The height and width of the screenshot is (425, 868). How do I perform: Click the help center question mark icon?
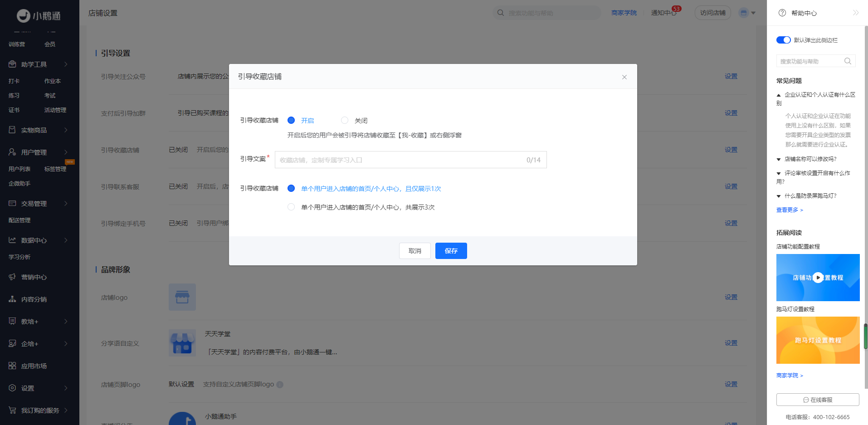(782, 13)
